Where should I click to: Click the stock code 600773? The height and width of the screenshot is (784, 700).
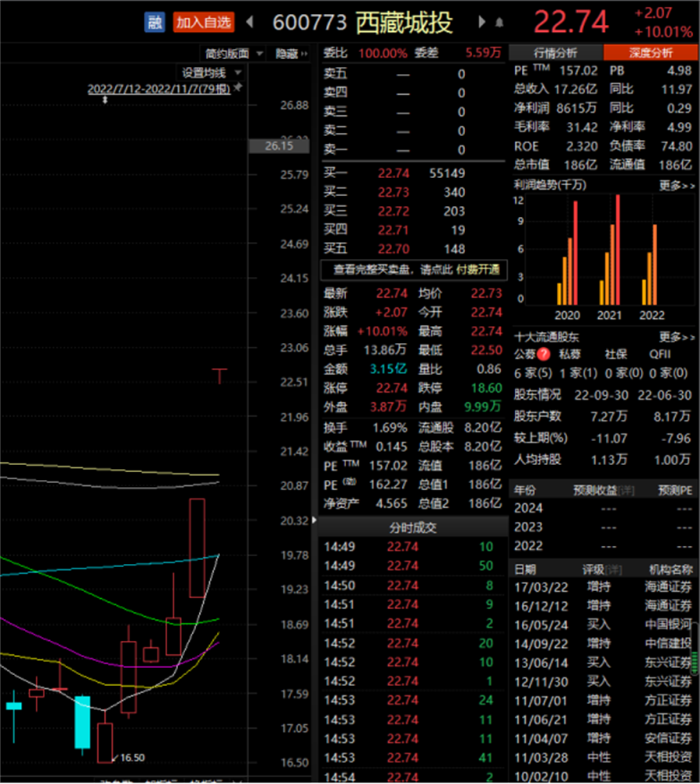click(x=310, y=23)
